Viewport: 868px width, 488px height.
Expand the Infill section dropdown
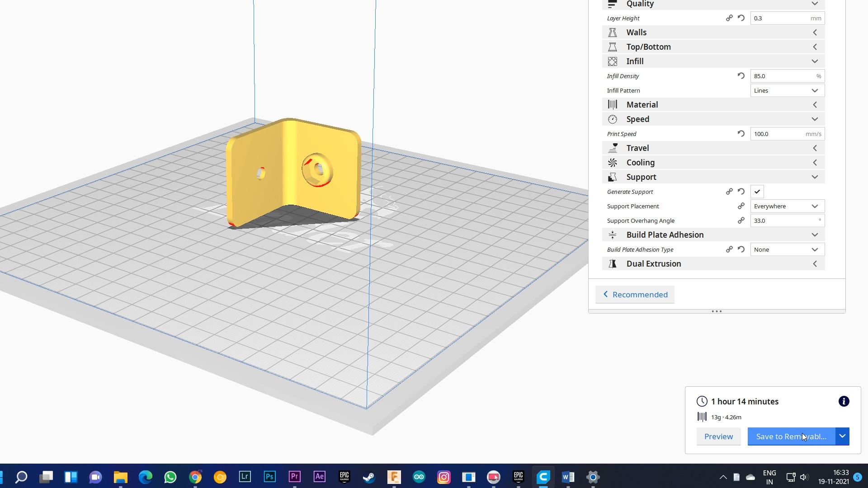[x=815, y=61]
